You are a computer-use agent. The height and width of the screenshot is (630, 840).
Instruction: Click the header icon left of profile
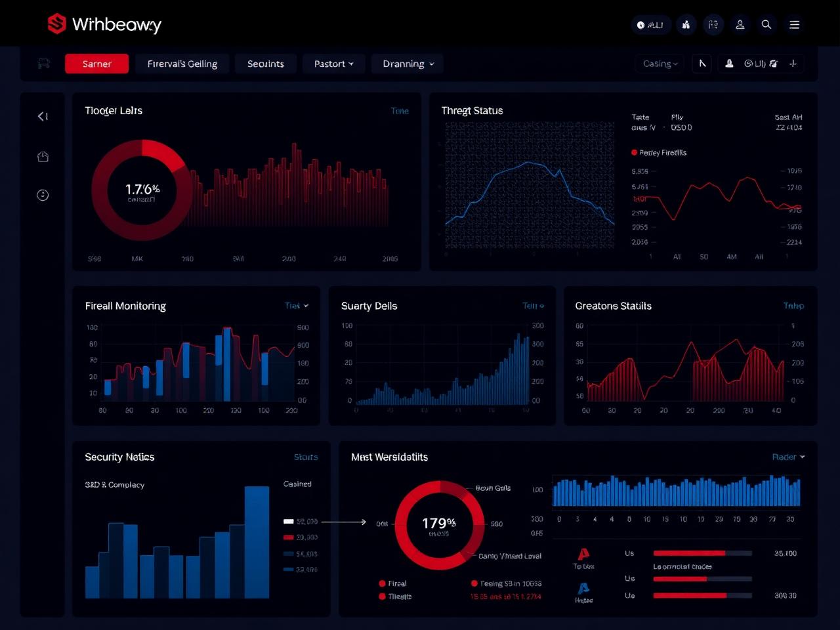[x=713, y=25]
